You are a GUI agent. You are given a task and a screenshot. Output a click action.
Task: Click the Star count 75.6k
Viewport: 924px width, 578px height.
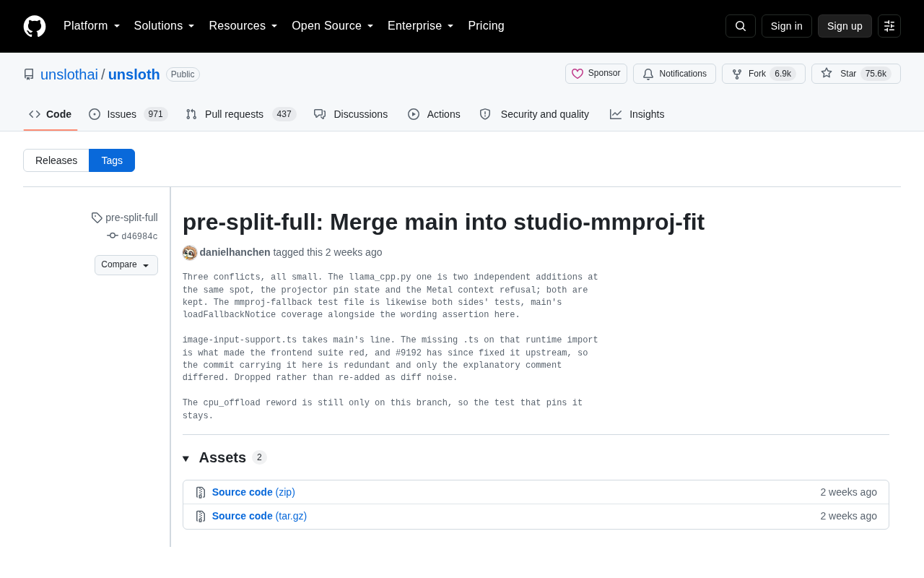point(876,74)
